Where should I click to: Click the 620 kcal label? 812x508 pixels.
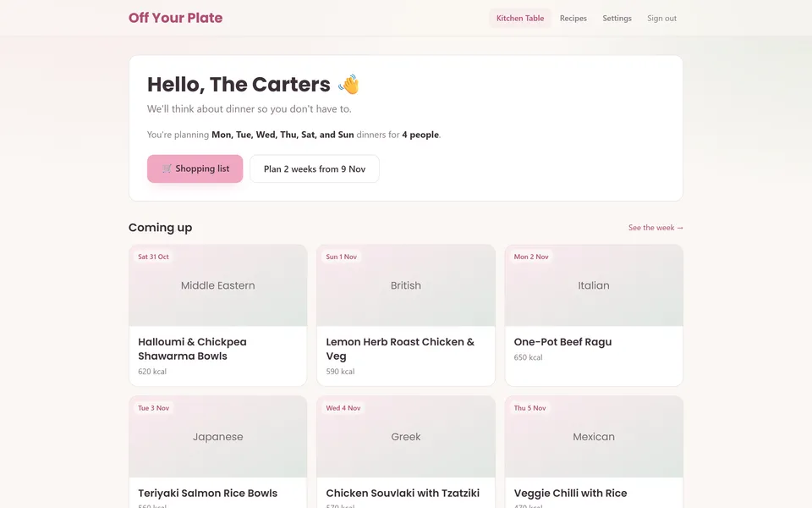coord(152,372)
